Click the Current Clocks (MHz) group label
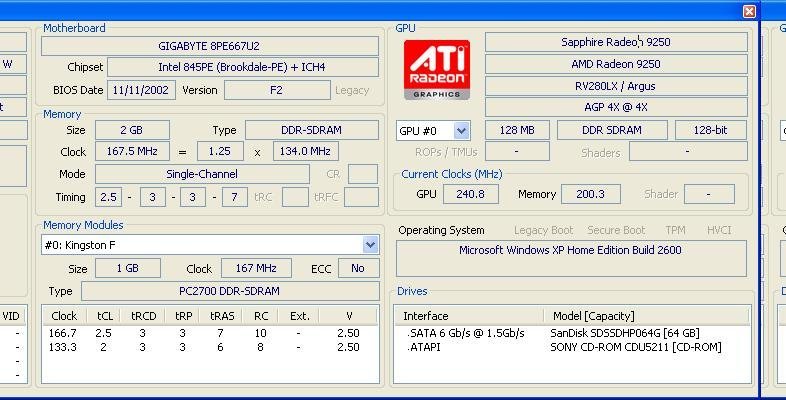Image resolution: width=786 pixels, height=400 pixels. click(x=452, y=174)
